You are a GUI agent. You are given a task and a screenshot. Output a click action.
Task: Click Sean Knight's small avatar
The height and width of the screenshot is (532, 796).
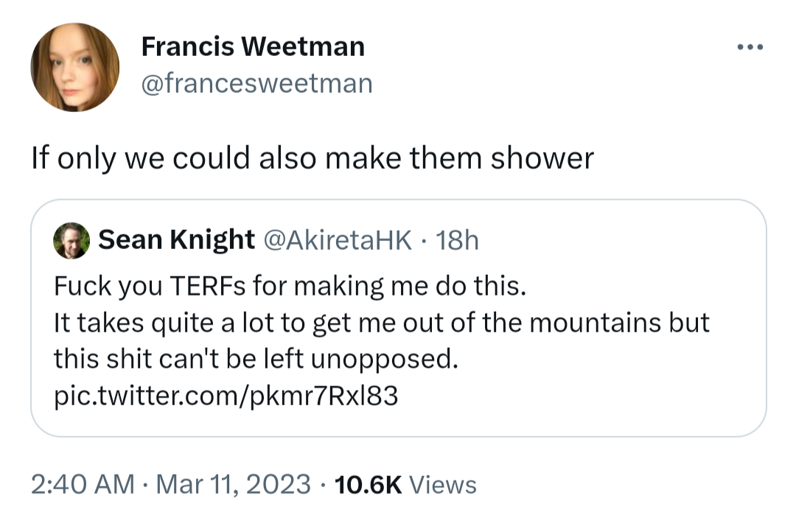(72, 240)
